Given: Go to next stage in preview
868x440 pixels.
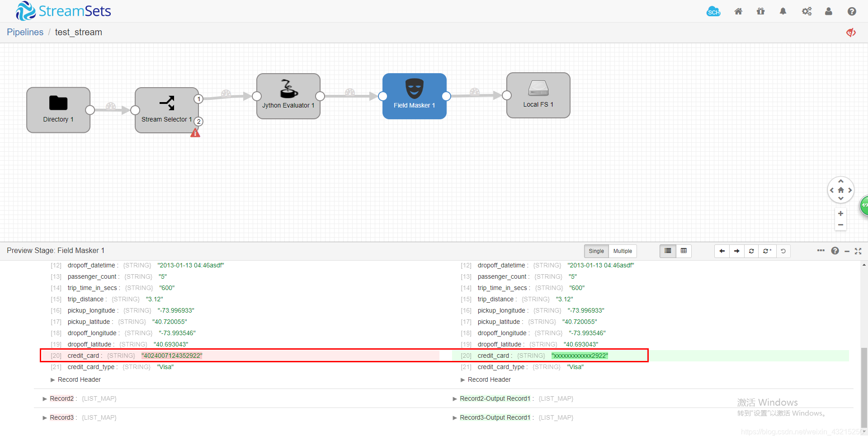Looking at the screenshot, I should 737,251.
